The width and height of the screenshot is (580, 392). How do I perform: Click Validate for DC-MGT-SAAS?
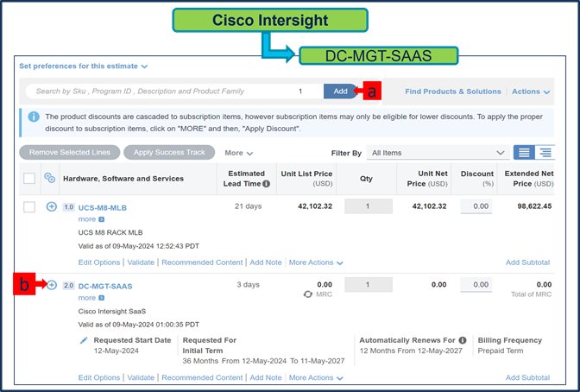(141, 377)
